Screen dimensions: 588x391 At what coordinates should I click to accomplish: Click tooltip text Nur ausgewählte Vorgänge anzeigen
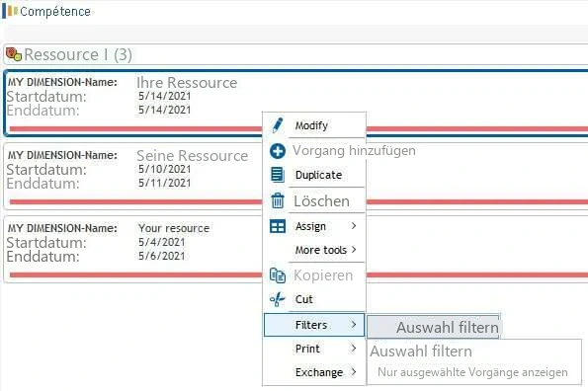click(x=472, y=372)
